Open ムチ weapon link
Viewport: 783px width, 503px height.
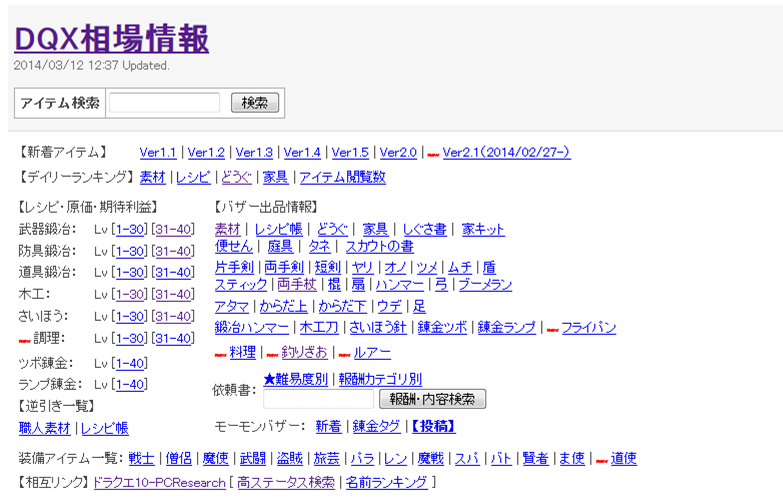point(460,267)
